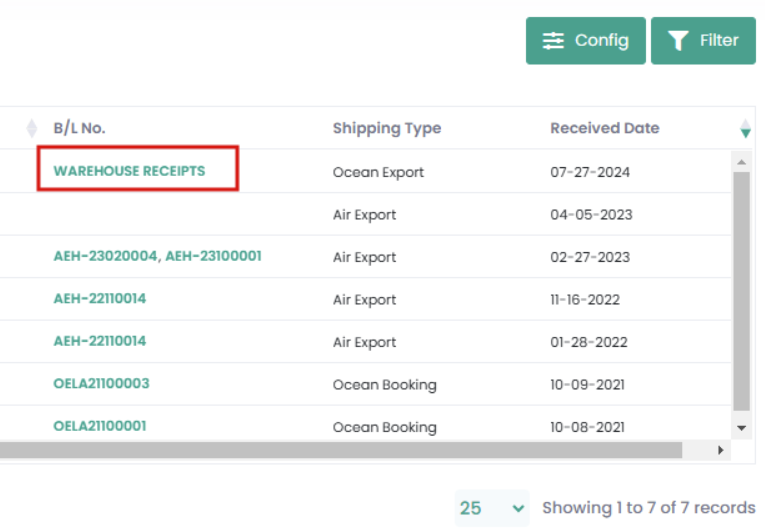
Task: Open the Config settings button
Action: point(585,41)
